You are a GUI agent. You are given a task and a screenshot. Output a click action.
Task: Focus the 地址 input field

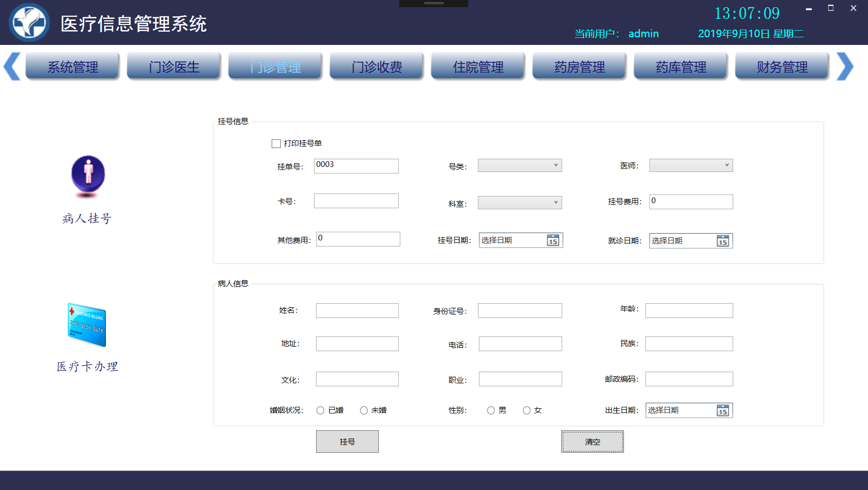click(x=357, y=344)
